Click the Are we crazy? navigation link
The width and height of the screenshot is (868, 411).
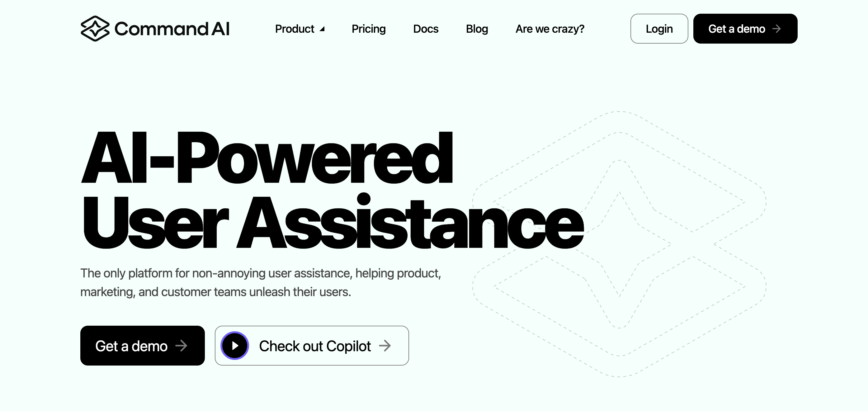(x=550, y=29)
